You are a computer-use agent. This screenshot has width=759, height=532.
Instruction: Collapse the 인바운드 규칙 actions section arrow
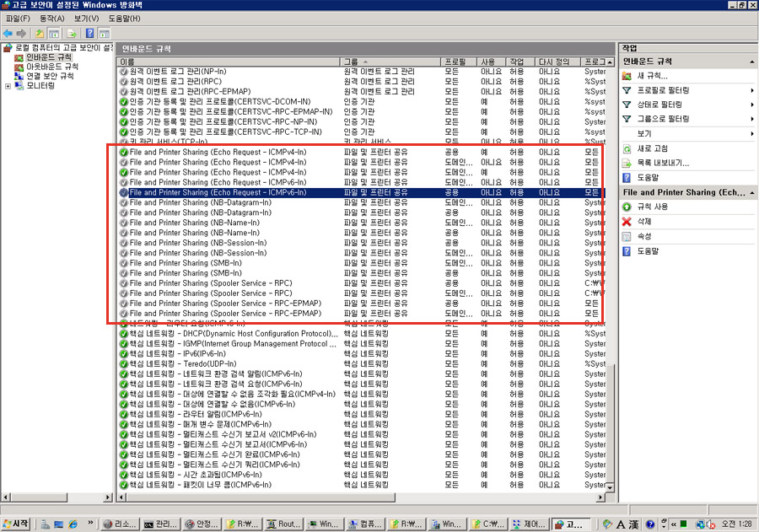pos(751,62)
